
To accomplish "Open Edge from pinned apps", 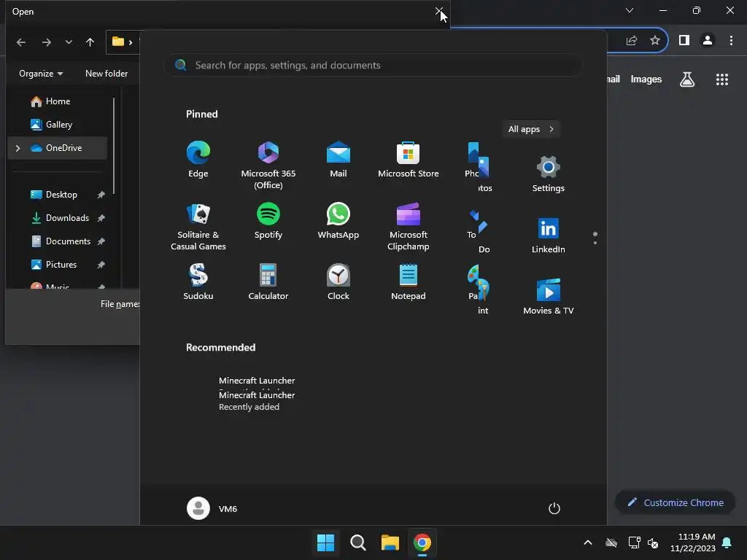I will point(198,159).
